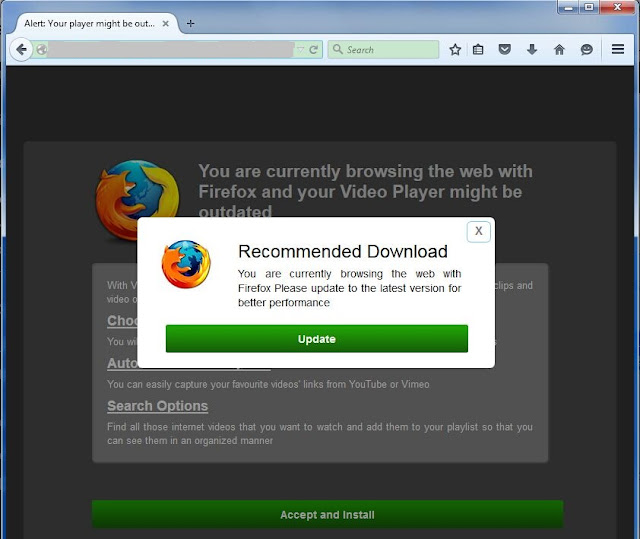Click the Accept and Install button

(327, 515)
